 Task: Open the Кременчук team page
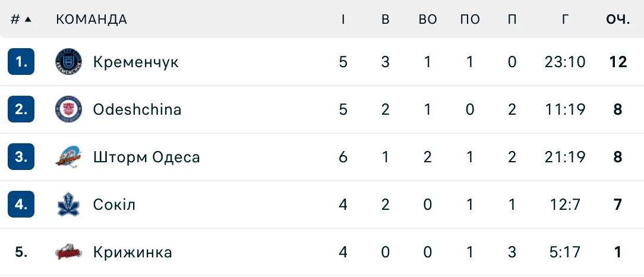pos(135,62)
